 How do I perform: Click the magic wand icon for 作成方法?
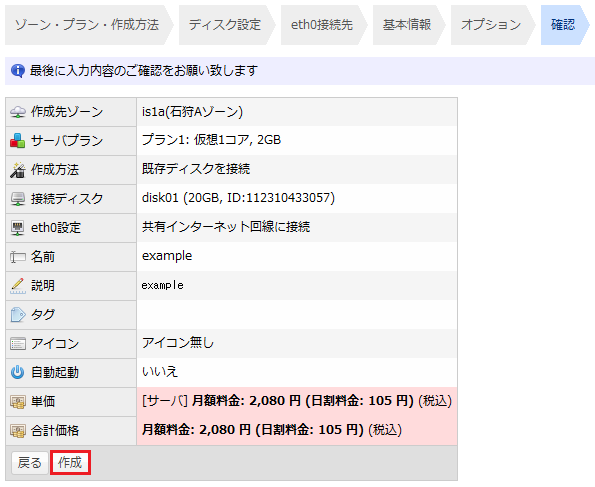[x=18, y=170]
